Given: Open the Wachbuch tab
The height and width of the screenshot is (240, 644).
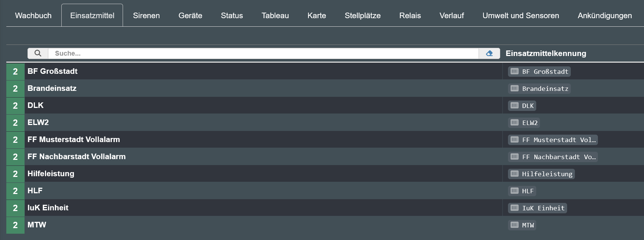Looking at the screenshot, I should (x=33, y=16).
